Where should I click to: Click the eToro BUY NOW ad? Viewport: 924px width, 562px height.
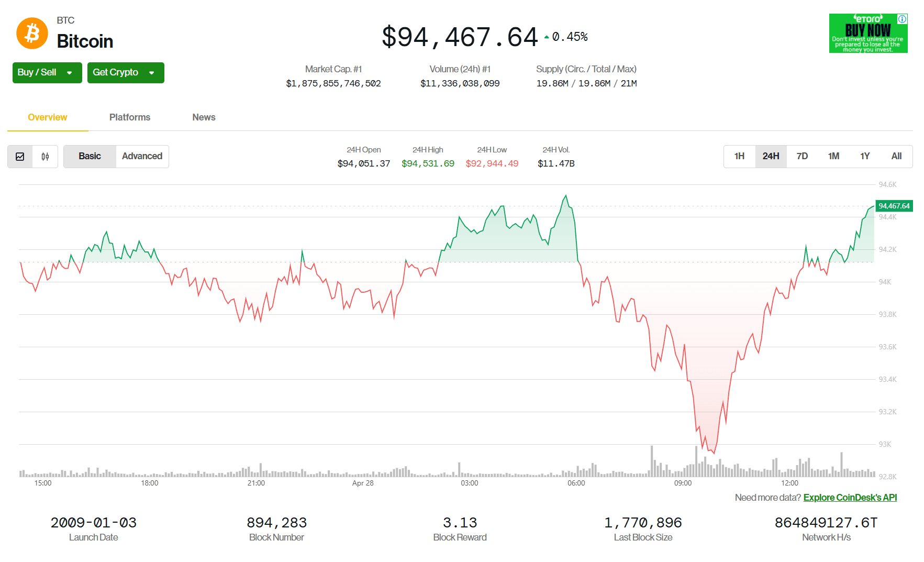coord(868,34)
